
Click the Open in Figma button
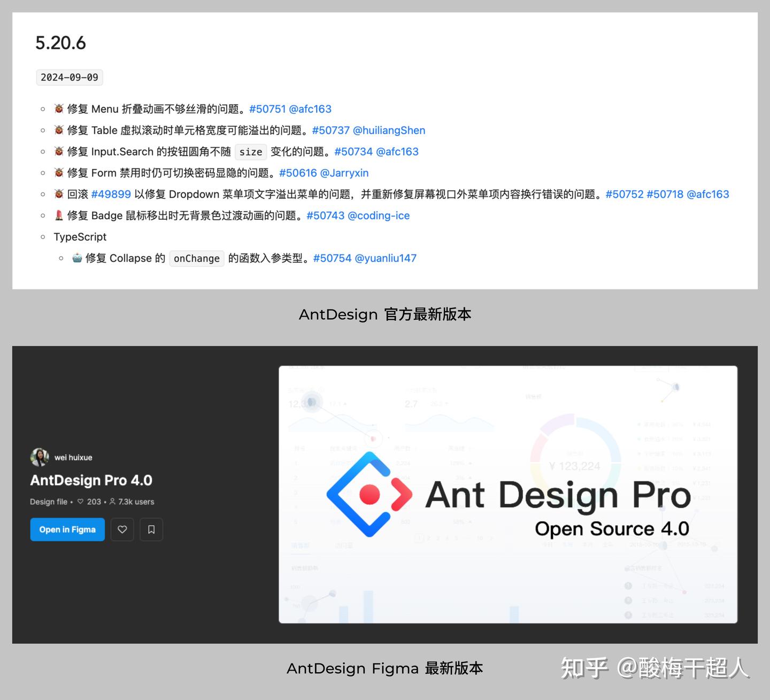67,529
